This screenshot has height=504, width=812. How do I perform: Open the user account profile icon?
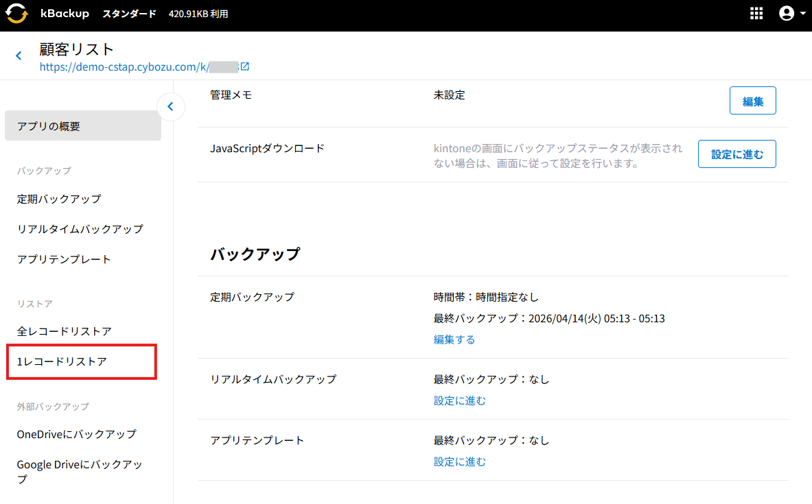coord(786,14)
